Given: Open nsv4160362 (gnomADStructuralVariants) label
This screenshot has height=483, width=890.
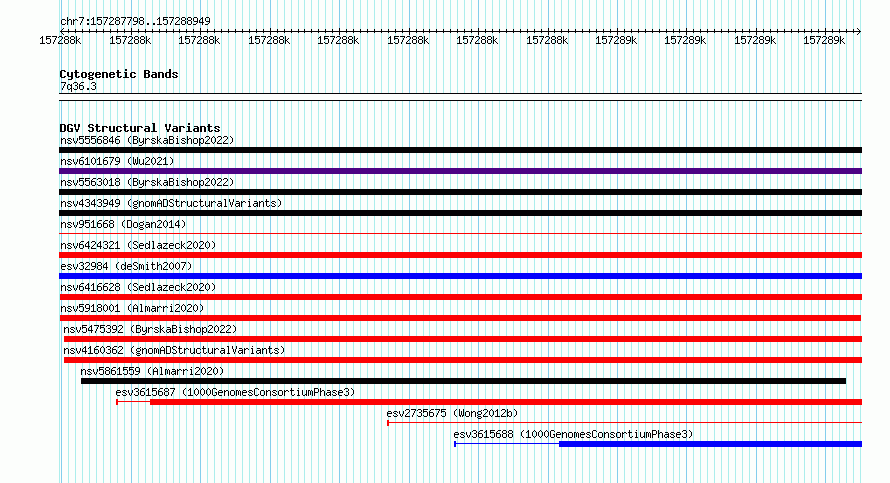Looking at the screenshot, I should pyautogui.click(x=174, y=350).
